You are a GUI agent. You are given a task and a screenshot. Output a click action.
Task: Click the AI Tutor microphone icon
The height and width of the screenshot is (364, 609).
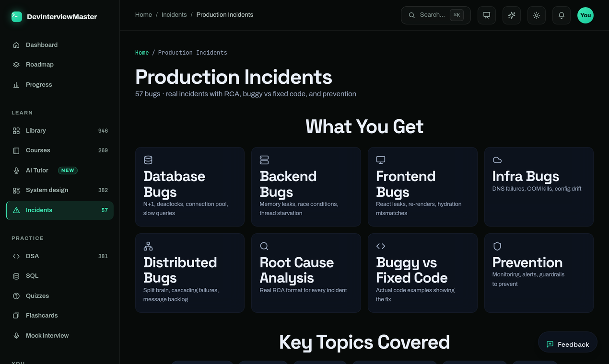point(16,171)
